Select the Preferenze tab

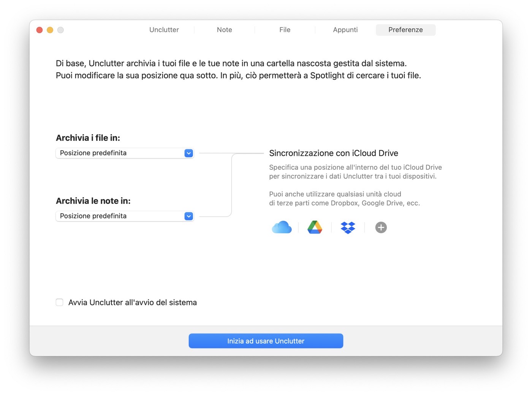click(405, 30)
